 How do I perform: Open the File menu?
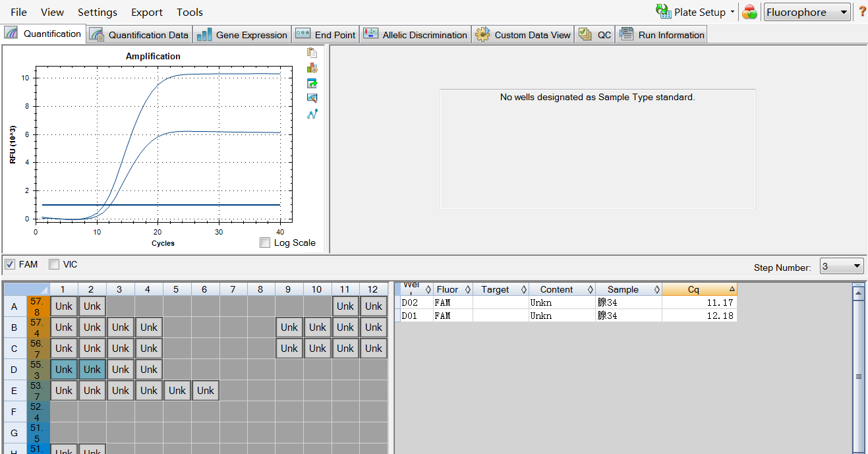19,12
